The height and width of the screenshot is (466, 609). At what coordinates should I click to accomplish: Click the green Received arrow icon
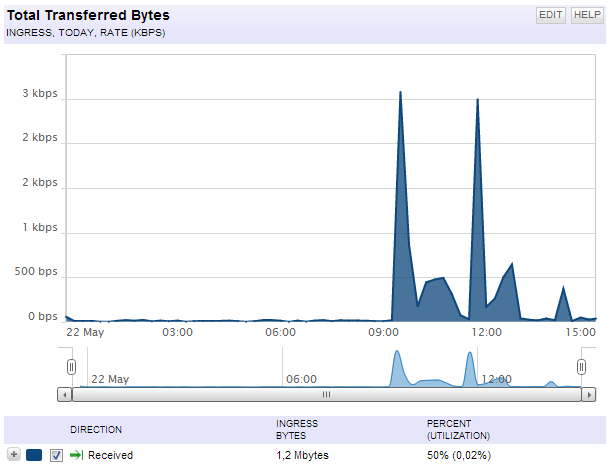77,455
